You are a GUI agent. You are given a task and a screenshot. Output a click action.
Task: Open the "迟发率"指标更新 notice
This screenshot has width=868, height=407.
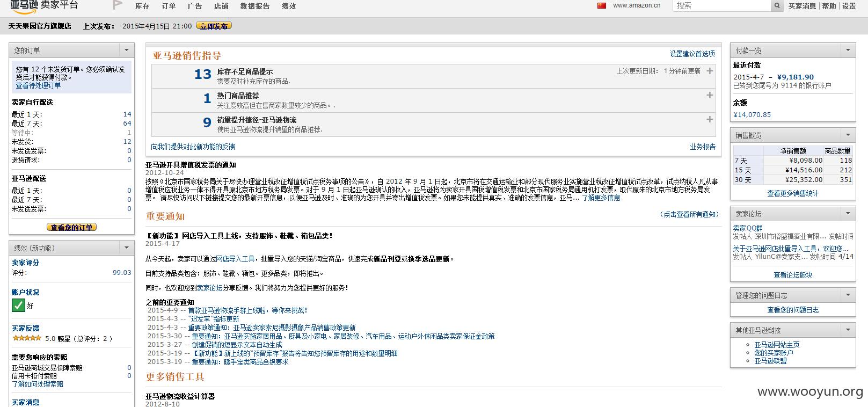coord(214,319)
